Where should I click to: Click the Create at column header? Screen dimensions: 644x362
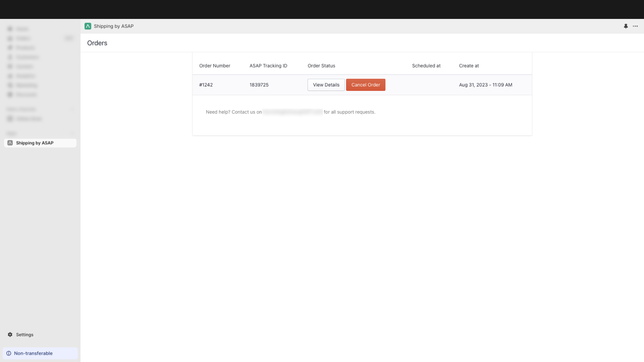[469, 66]
